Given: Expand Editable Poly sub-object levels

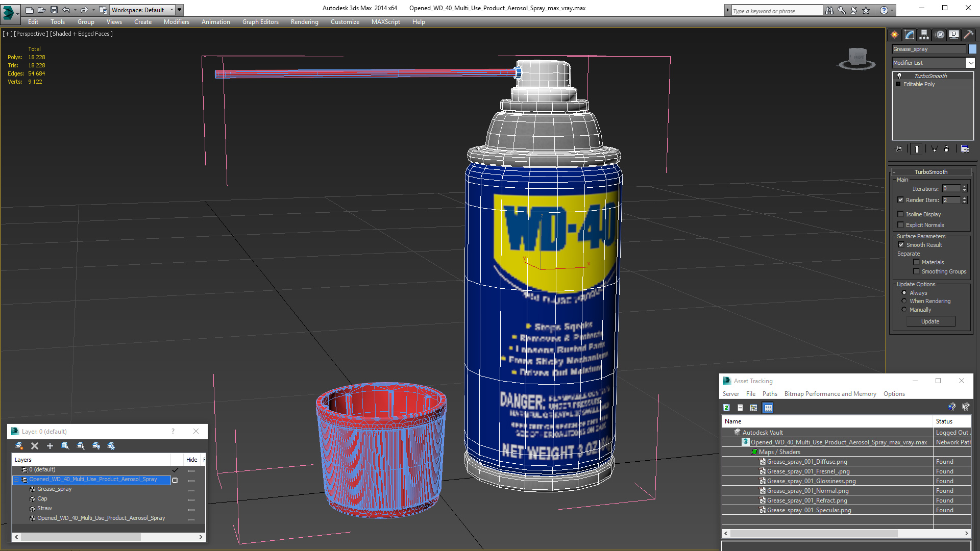Looking at the screenshot, I should 898,84.
